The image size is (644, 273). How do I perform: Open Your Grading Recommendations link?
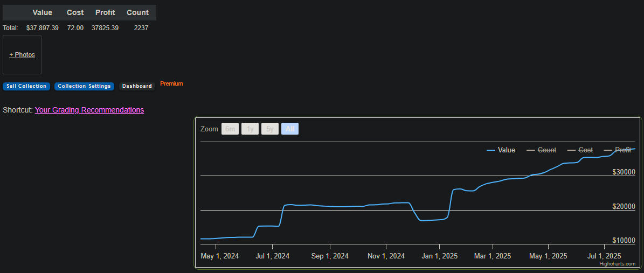coord(89,110)
